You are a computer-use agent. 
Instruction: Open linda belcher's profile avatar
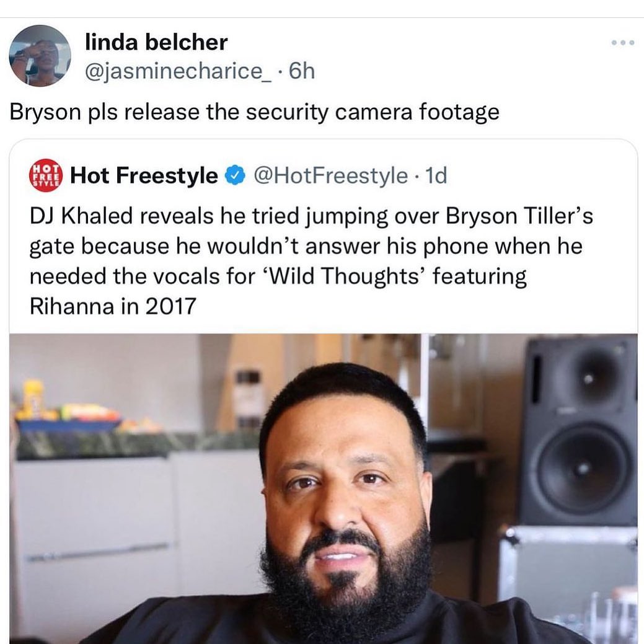(x=40, y=56)
